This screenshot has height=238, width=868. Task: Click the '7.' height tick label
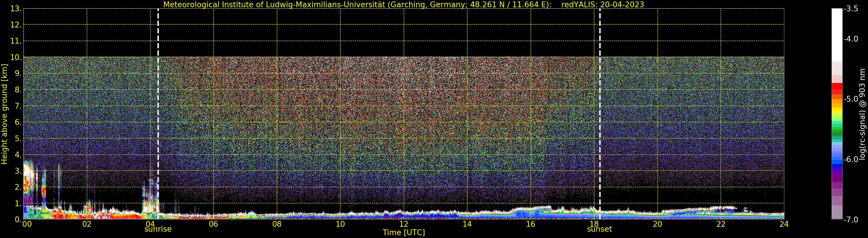click(x=18, y=106)
